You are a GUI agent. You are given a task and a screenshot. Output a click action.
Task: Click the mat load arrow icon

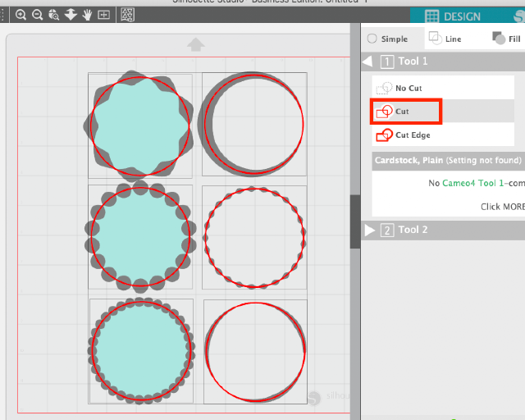tap(196, 44)
